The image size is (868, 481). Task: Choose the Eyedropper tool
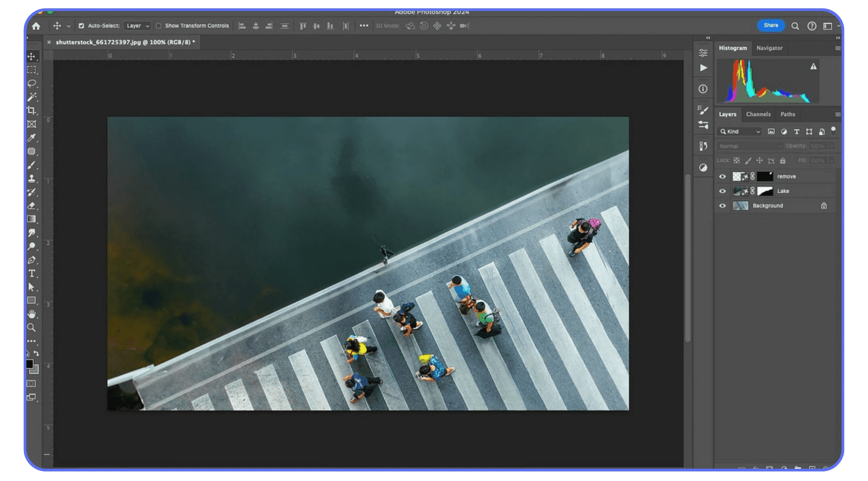(x=32, y=138)
